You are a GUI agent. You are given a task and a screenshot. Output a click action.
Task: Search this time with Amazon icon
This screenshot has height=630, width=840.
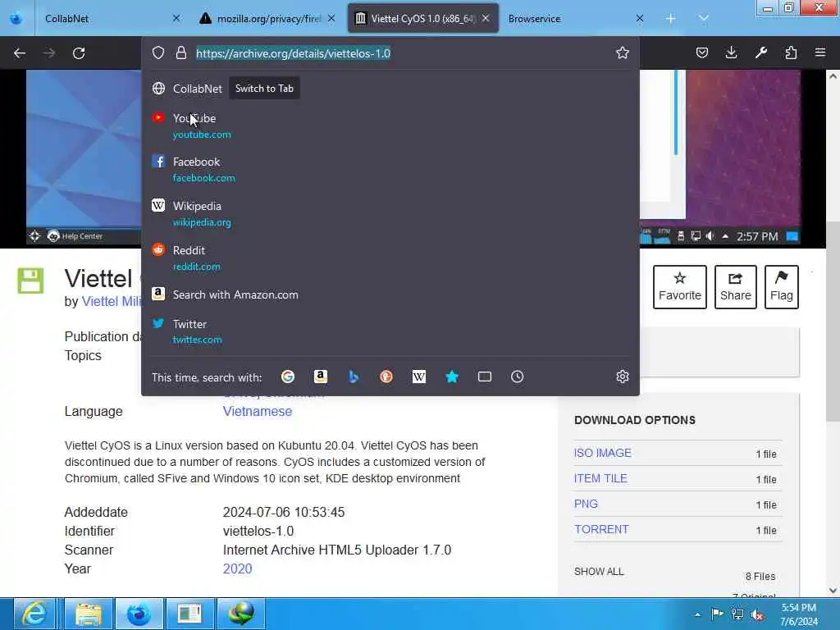tap(321, 377)
